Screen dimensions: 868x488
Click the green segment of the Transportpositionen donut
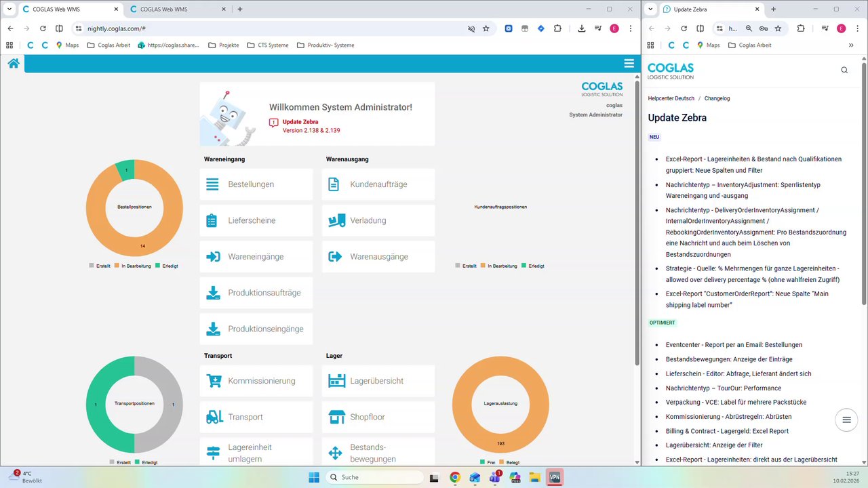[x=95, y=404]
